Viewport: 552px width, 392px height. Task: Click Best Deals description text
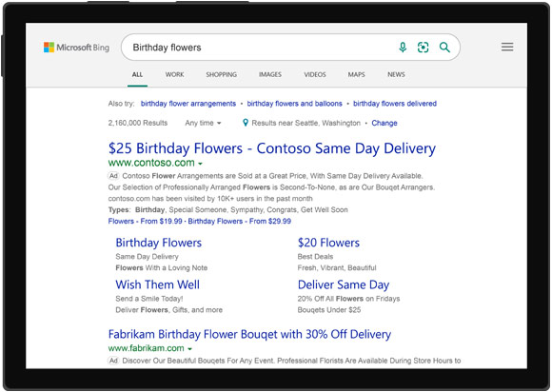[315, 256]
